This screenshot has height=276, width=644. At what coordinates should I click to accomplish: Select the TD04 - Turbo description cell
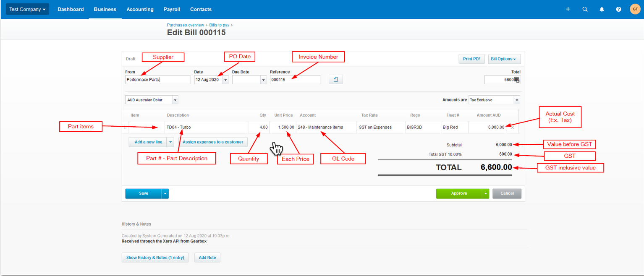pos(206,128)
